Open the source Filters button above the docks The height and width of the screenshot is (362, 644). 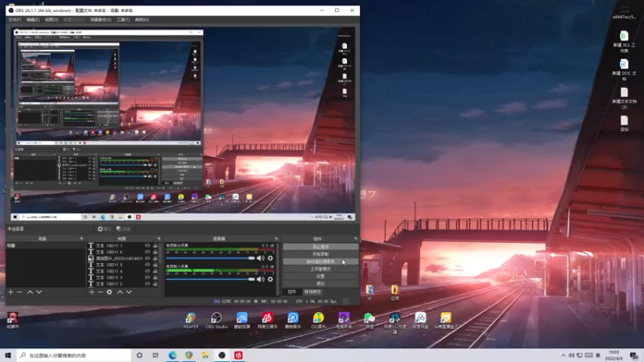pos(123,228)
